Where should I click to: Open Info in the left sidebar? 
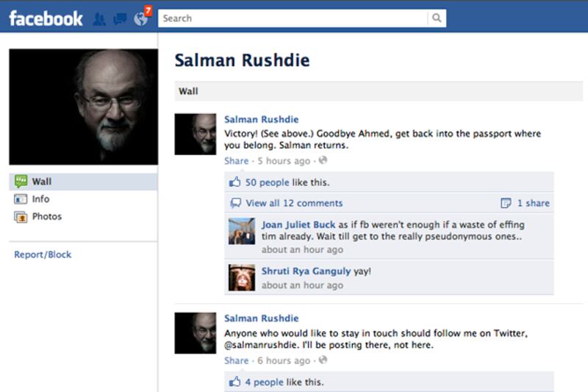tap(40, 199)
